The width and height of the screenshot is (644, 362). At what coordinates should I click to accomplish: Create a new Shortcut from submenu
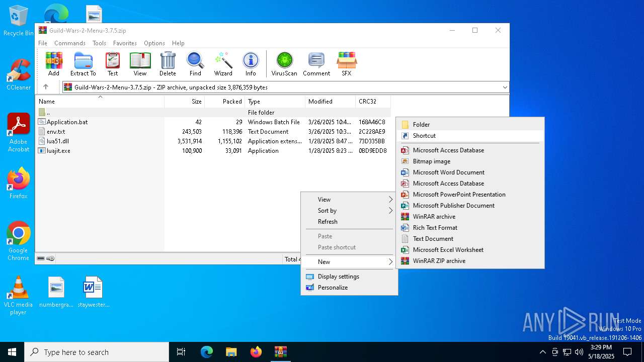point(470,136)
